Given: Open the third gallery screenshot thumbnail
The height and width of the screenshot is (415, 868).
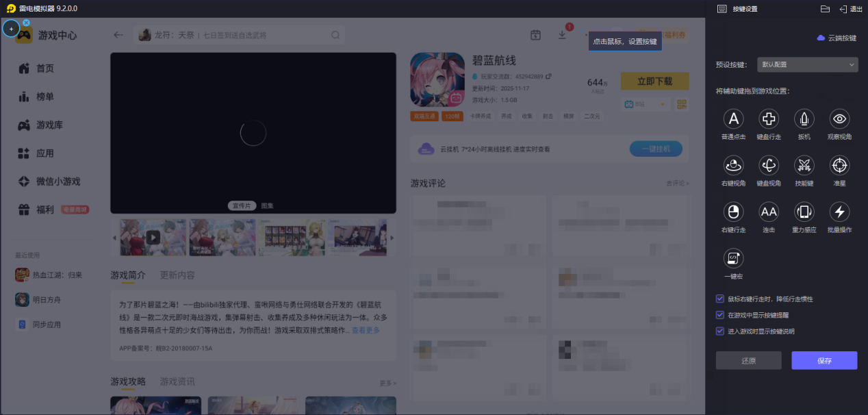Looking at the screenshot, I should (292, 237).
